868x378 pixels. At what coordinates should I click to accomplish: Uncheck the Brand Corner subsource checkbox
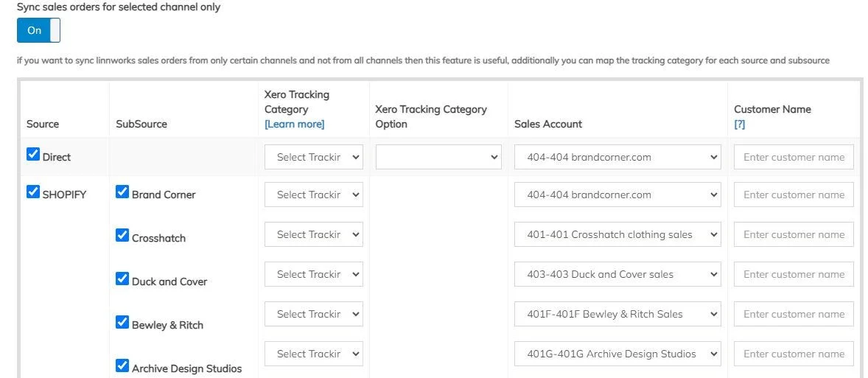(x=122, y=192)
